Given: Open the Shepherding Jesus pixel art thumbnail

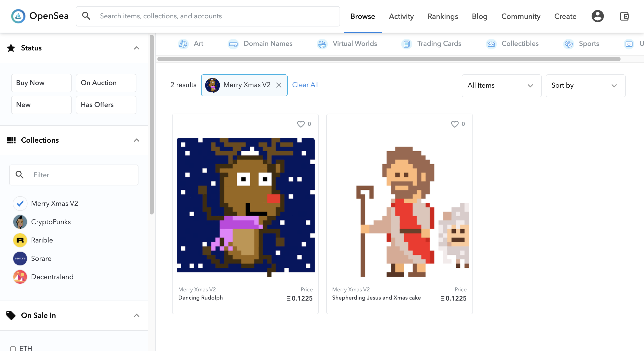Looking at the screenshot, I should [x=400, y=207].
